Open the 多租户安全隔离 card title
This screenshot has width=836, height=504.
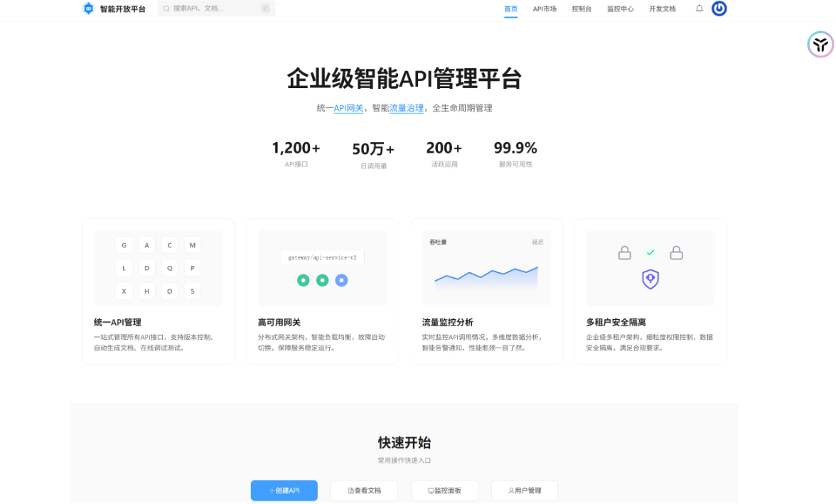pyautogui.click(x=616, y=322)
